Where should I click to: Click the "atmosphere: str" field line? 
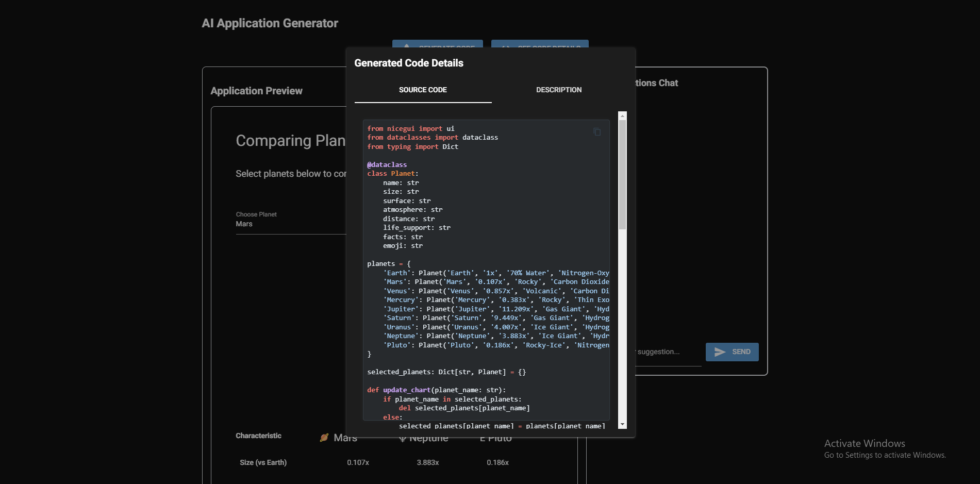coord(413,210)
